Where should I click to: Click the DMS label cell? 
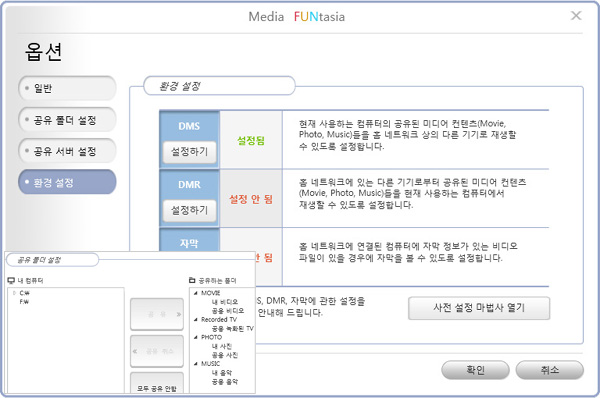point(189,126)
